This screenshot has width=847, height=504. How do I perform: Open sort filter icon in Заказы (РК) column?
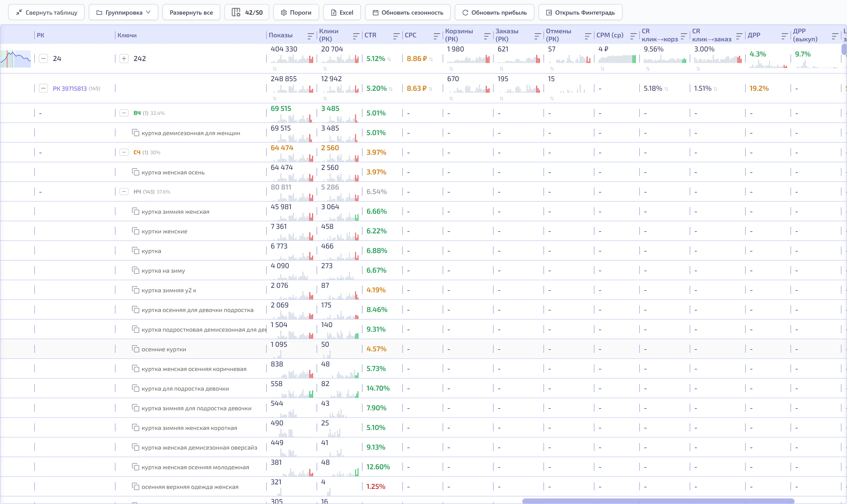tap(537, 36)
